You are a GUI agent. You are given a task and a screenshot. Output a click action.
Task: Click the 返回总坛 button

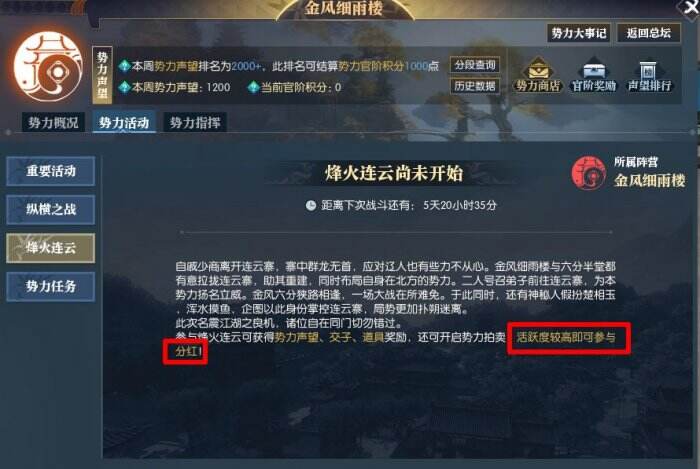[x=649, y=33]
